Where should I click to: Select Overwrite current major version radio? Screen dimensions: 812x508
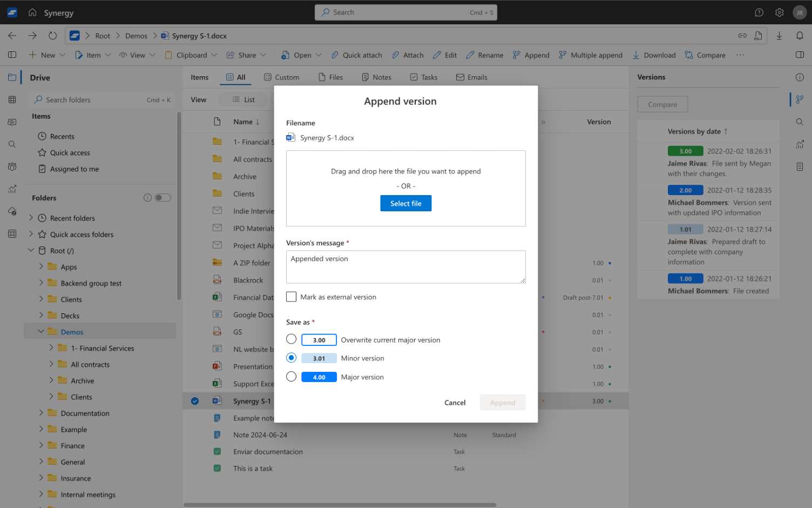(x=292, y=339)
